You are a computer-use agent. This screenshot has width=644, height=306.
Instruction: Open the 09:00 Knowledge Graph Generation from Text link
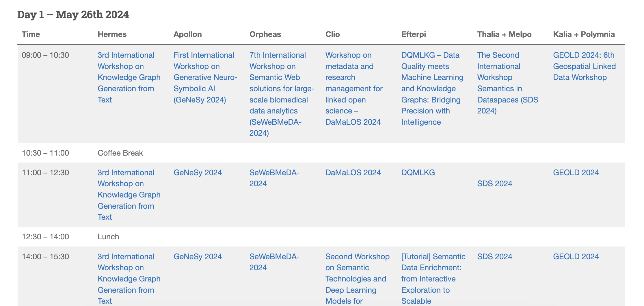129,77
